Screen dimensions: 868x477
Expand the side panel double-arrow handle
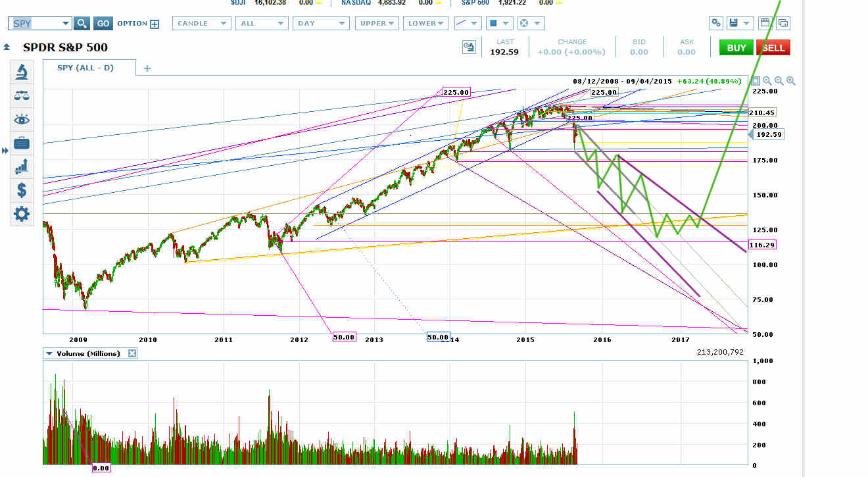(5, 151)
